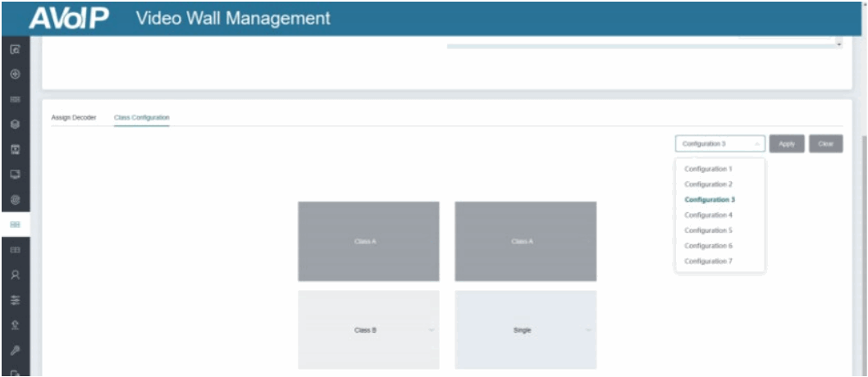Viewport: 868px width, 377px height.
Task: Open the document search icon in sidebar
Action: [x=16, y=50]
